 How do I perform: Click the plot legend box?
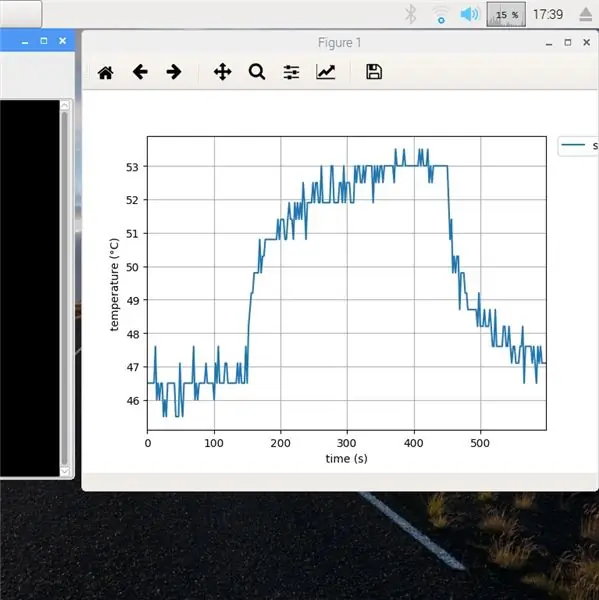[578, 146]
